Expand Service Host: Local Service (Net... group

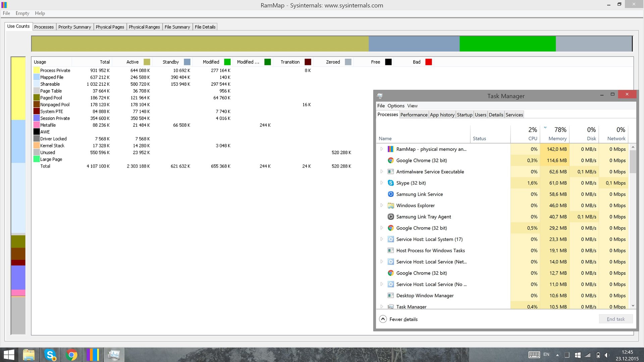(x=381, y=262)
